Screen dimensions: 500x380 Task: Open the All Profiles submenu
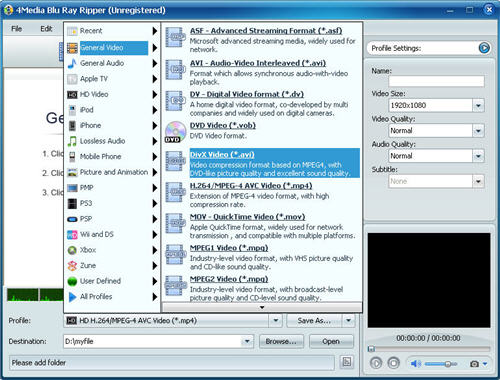112,297
